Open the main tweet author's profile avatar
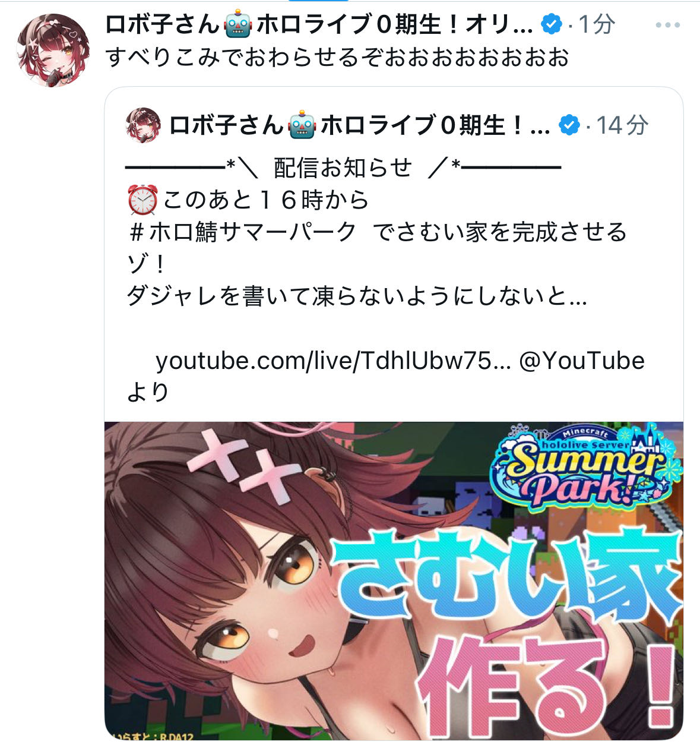 point(52,50)
